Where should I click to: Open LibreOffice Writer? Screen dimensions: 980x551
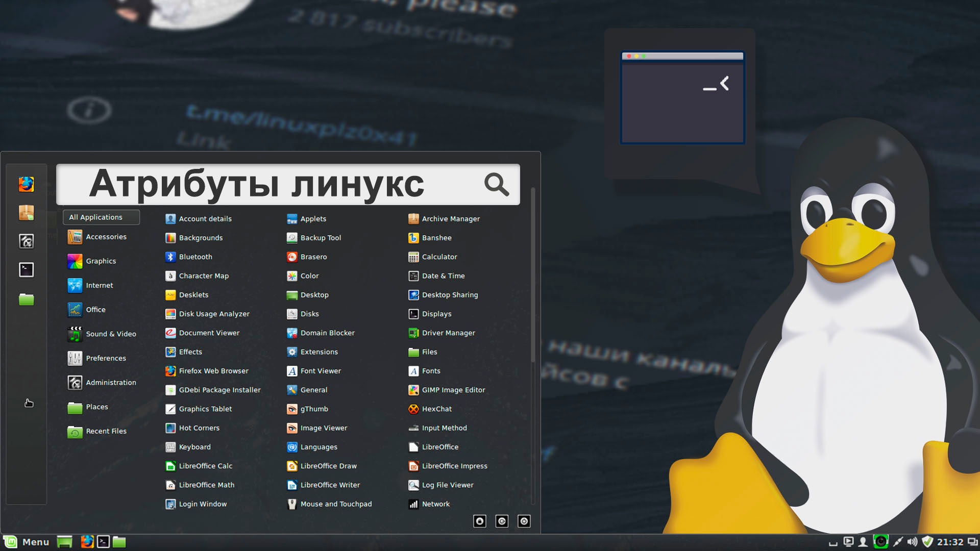[x=330, y=484]
